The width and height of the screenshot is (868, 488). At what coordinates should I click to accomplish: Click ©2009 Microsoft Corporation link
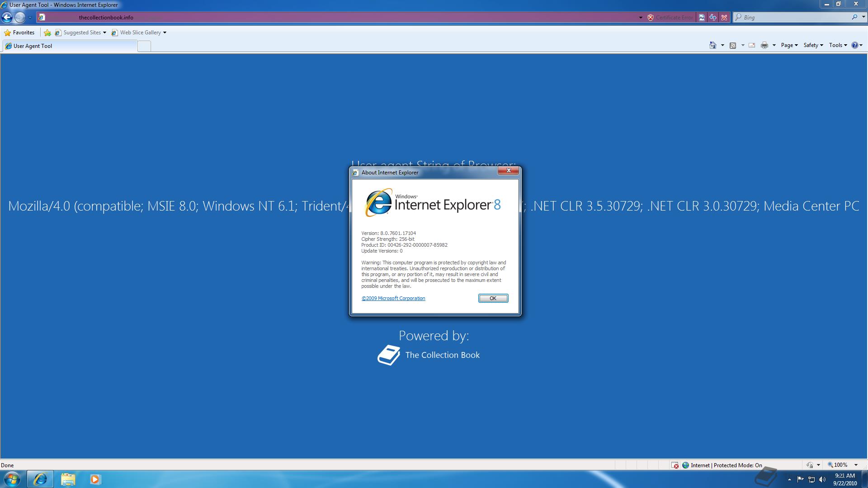[x=393, y=298]
